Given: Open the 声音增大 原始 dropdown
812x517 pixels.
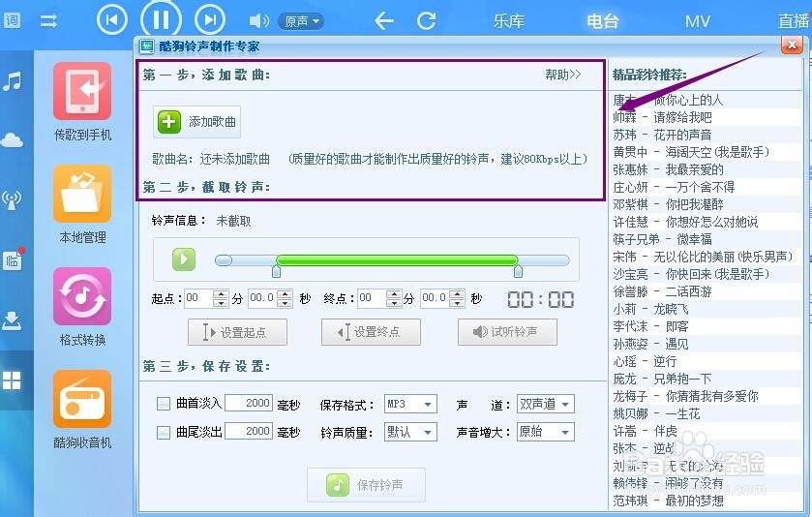Looking at the screenshot, I should pyautogui.click(x=546, y=432).
